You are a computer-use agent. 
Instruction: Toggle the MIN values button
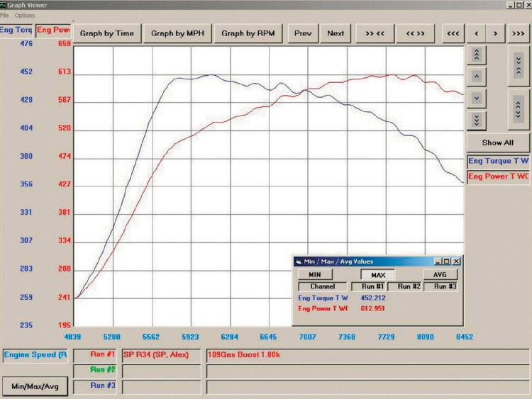(315, 274)
